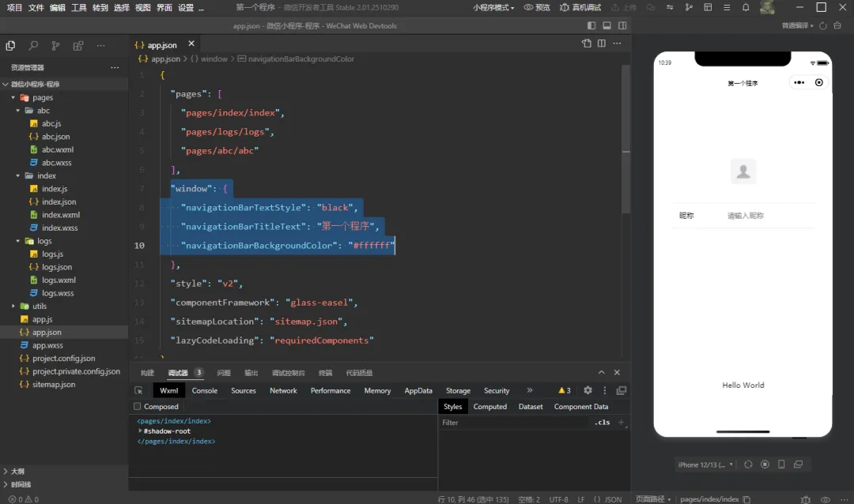Click the element inspect picker icon

click(139, 390)
